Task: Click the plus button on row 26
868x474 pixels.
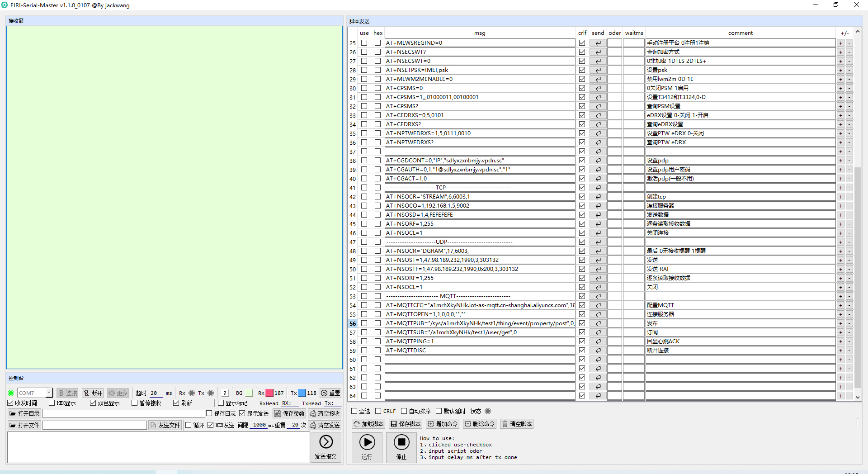Action: [840, 52]
